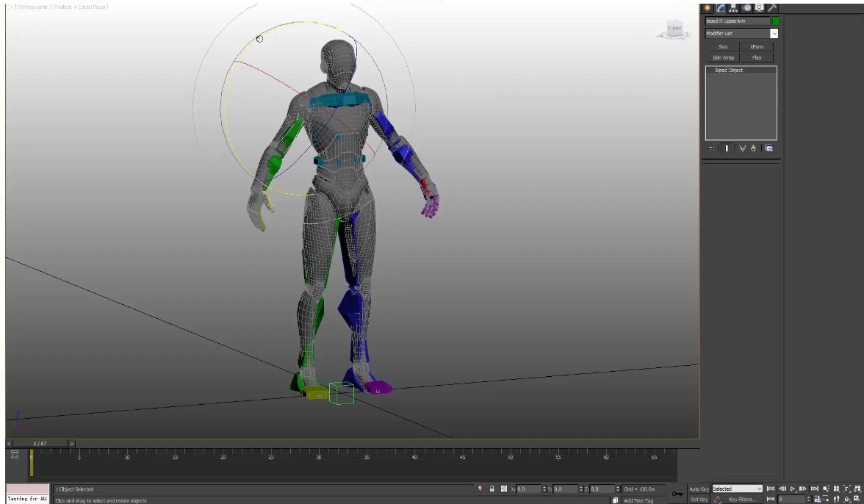Open Mini Curve Editor icon beside timeline

click(x=15, y=455)
